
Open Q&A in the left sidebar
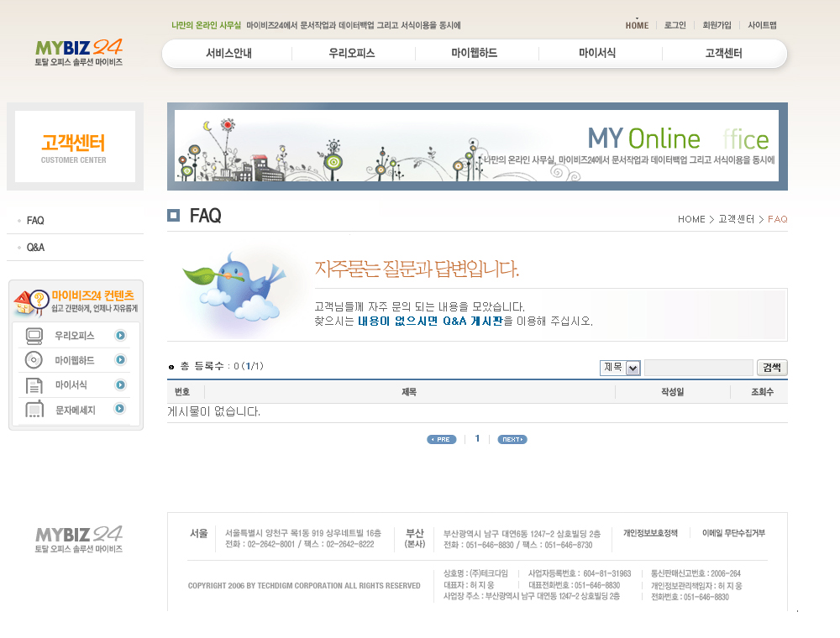pos(35,248)
